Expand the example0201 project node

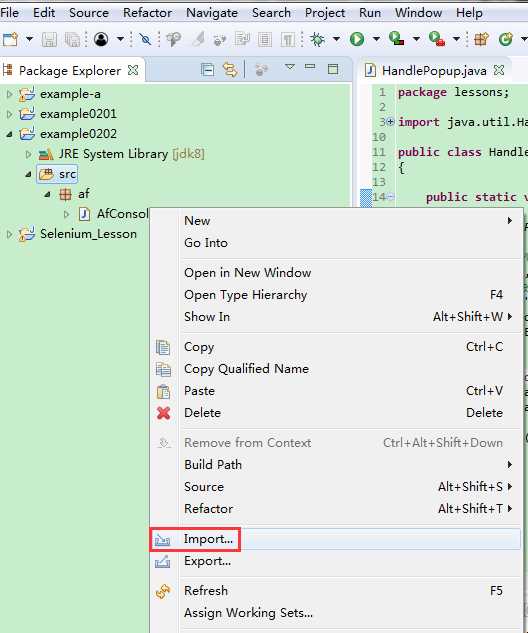coord(9,114)
